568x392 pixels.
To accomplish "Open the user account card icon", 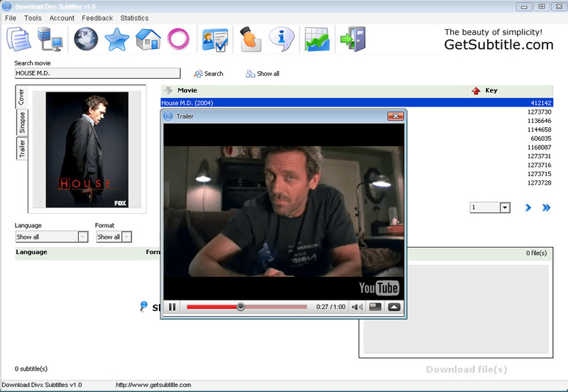I will coord(215,40).
